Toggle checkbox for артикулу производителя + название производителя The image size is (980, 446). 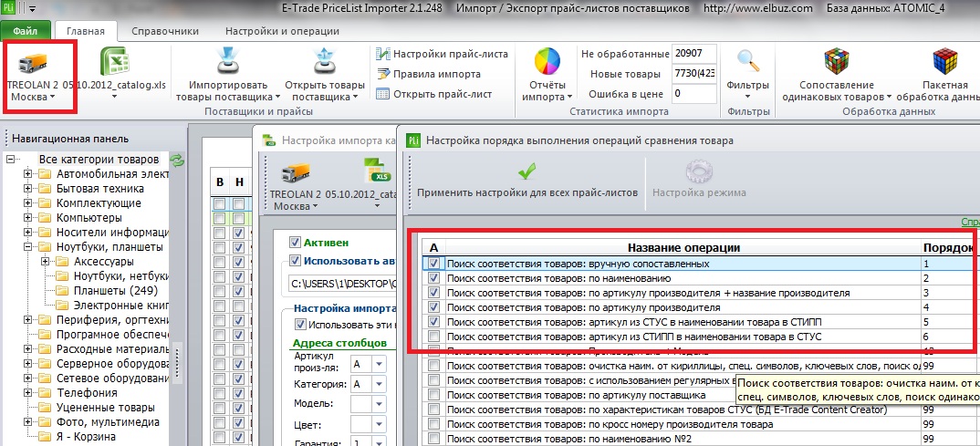[x=434, y=293]
